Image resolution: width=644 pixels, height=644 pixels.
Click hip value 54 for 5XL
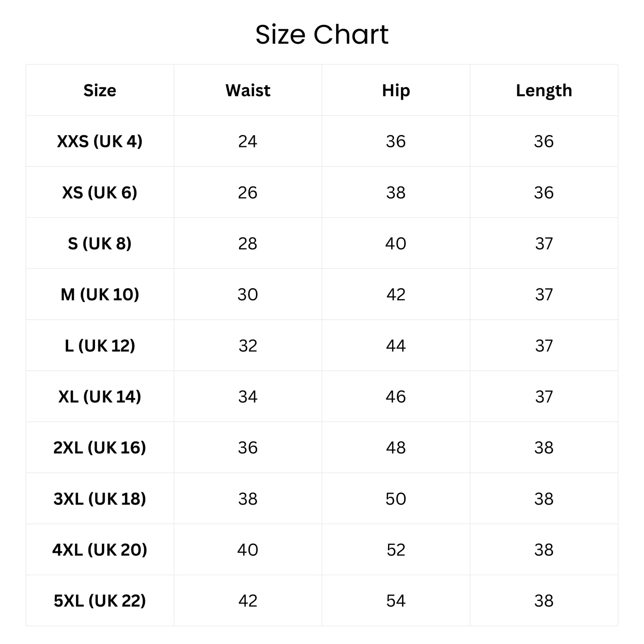(x=396, y=601)
